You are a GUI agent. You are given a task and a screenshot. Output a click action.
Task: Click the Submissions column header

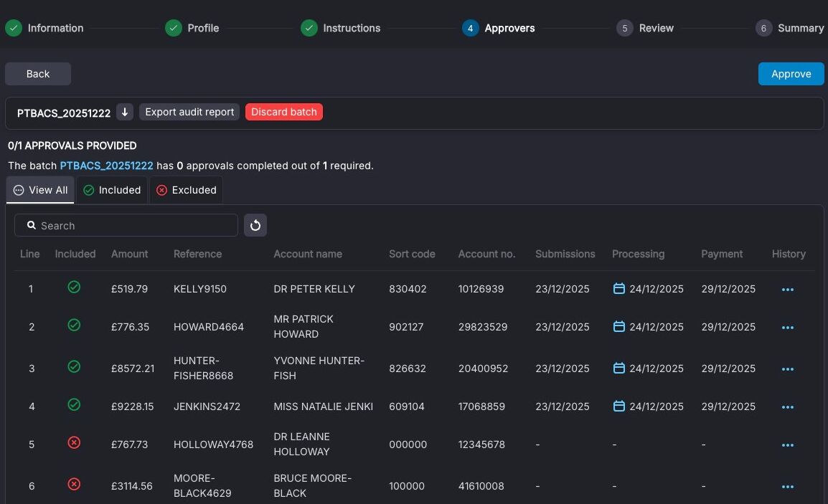(x=565, y=254)
